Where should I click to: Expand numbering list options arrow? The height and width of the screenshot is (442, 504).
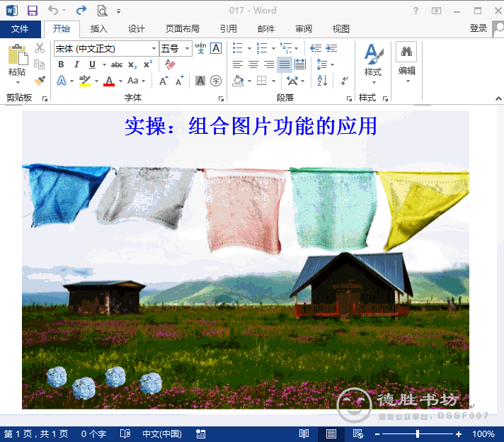[273, 49]
